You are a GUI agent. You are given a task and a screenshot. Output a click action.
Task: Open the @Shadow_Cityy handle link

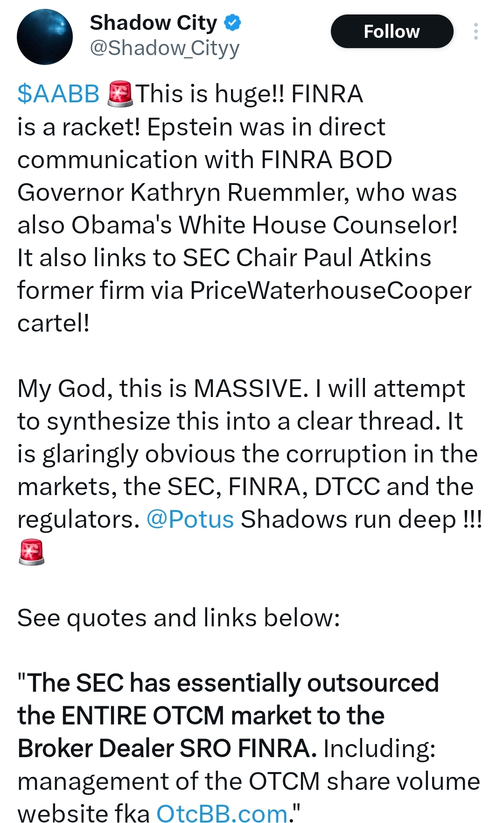tap(164, 48)
